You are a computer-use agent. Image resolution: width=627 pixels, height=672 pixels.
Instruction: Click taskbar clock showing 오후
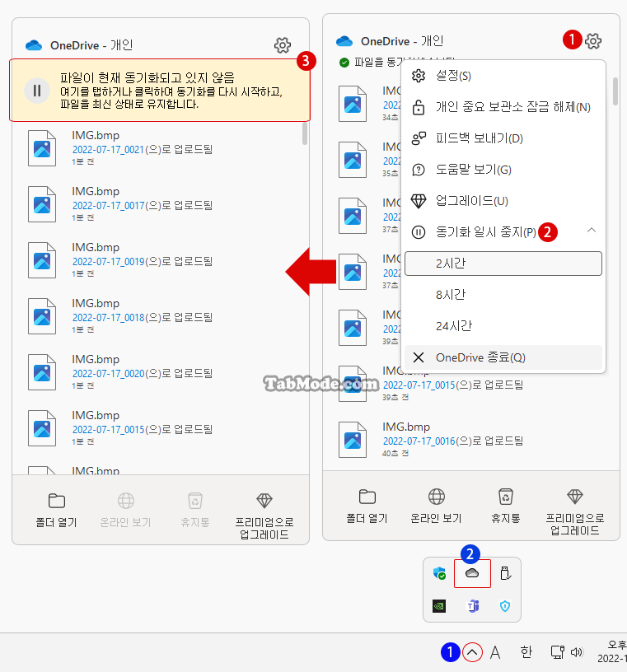point(612,651)
